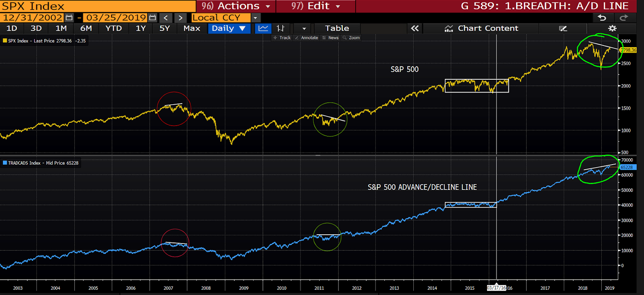
Task: Open the Chart Content panel
Action: click(x=481, y=28)
